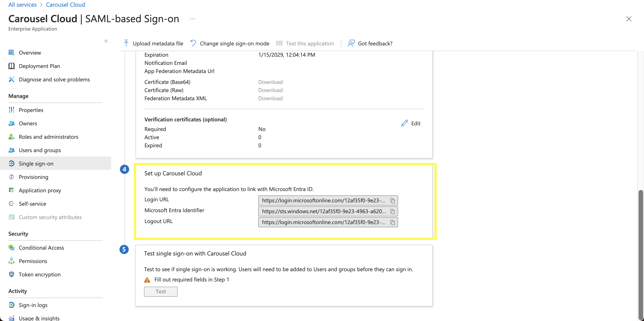Viewport: 644px width, 321px height.
Task: Open Token encryption settings
Action: (x=39, y=274)
